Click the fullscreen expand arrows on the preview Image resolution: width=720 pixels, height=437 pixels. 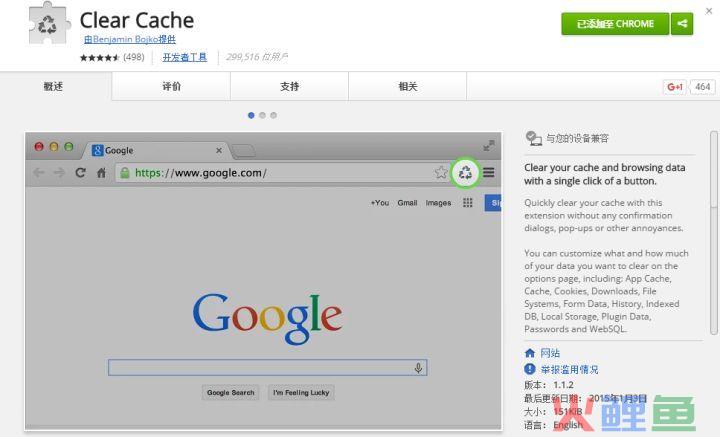pyautogui.click(x=489, y=146)
